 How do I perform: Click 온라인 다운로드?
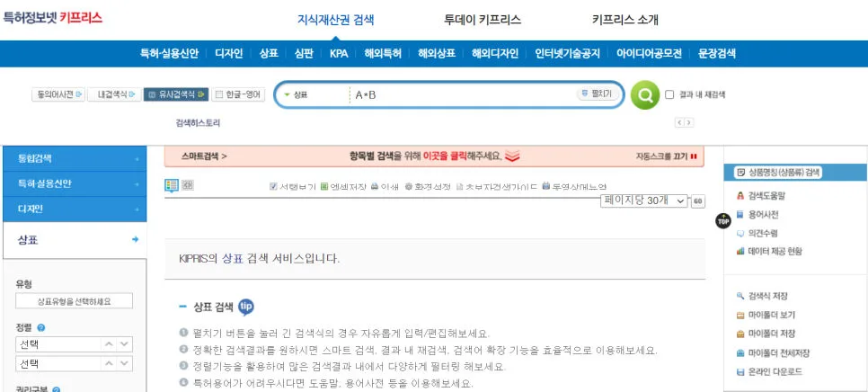tap(769, 371)
